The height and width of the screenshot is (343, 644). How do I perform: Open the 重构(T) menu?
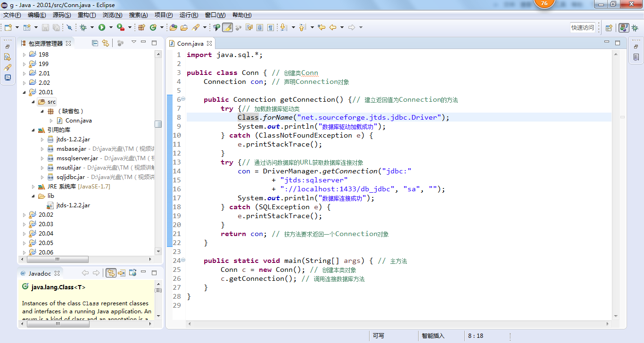(x=87, y=15)
